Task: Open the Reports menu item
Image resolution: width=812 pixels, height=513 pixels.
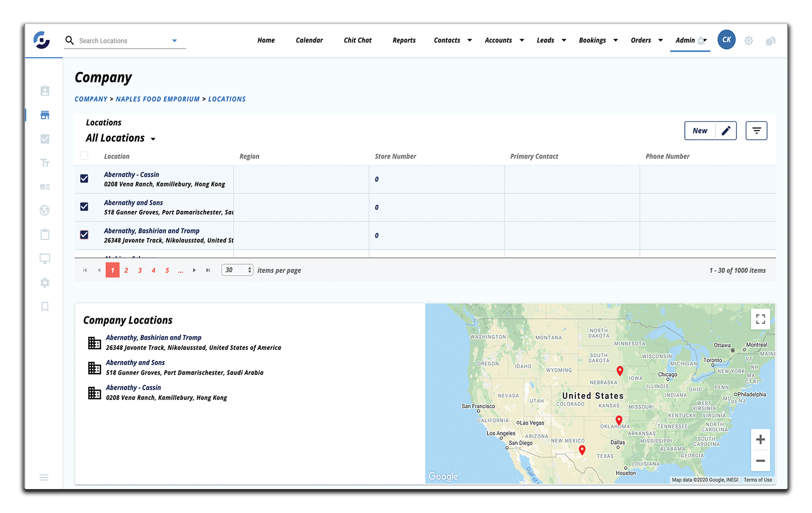Action: pyautogui.click(x=404, y=41)
